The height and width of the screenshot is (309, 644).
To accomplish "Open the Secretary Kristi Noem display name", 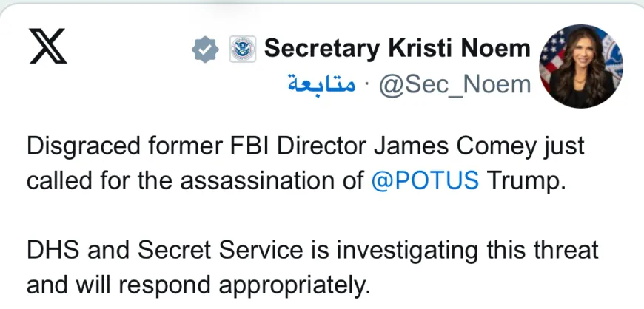I will (x=398, y=49).
